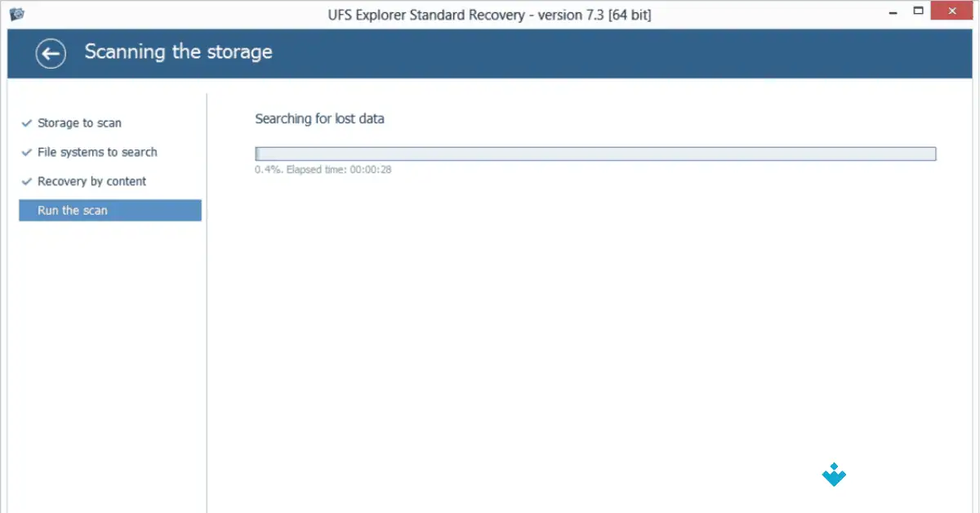Click the "0.4%" progress percentage text
The image size is (980, 513).
[265, 169]
